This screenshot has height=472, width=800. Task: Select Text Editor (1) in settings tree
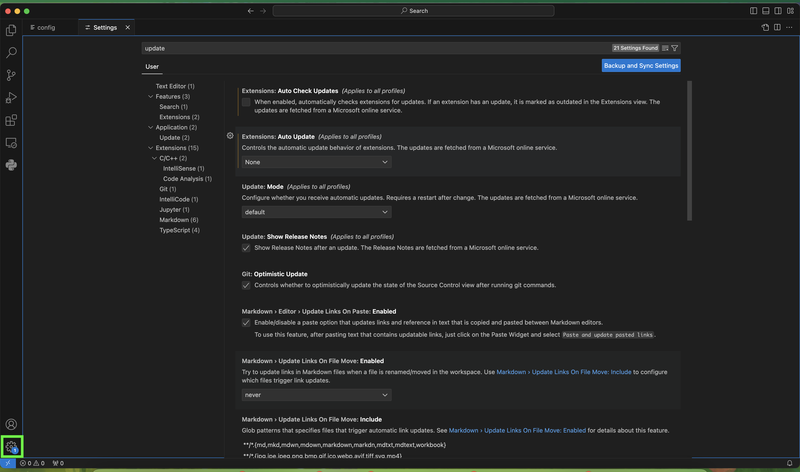point(175,86)
